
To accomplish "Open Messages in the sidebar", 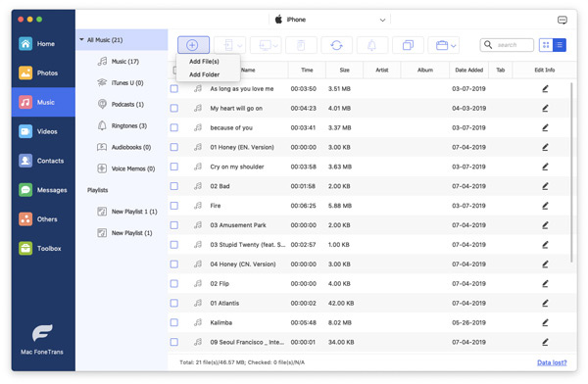I will pos(43,190).
